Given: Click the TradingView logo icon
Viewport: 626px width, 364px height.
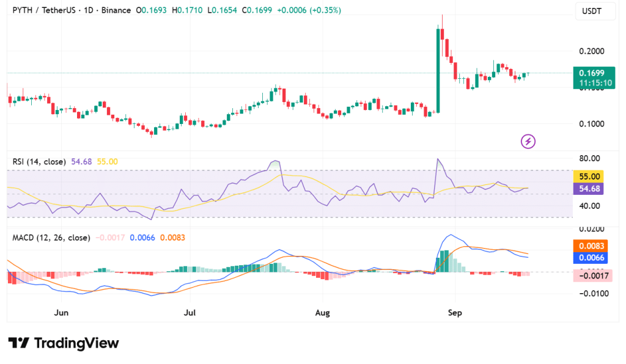Looking at the screenshot, I should pyautogui.click(x=19, y=343).
